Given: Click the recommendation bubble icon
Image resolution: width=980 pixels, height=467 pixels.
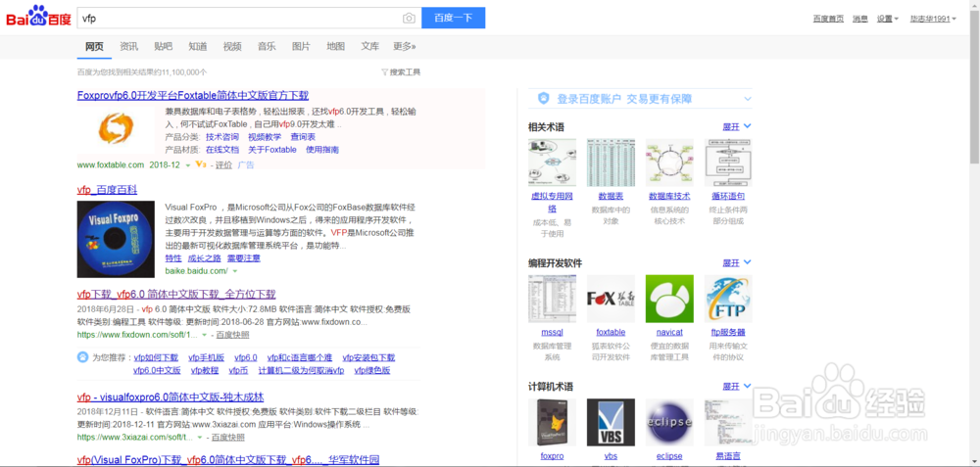Looking at the screenshot, I should pos(82,357).
